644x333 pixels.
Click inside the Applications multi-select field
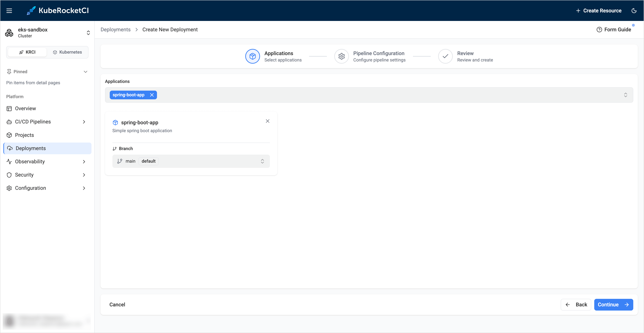[369, 95]
